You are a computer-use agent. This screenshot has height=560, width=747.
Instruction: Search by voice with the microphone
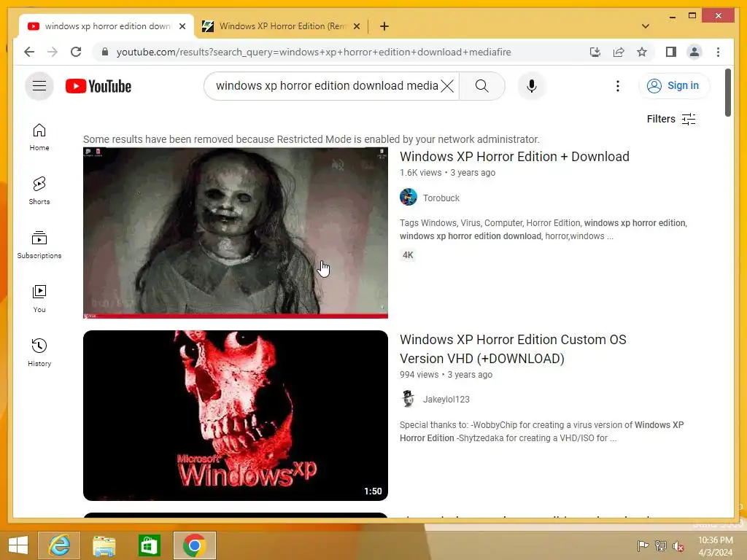[x=532, y=86]
